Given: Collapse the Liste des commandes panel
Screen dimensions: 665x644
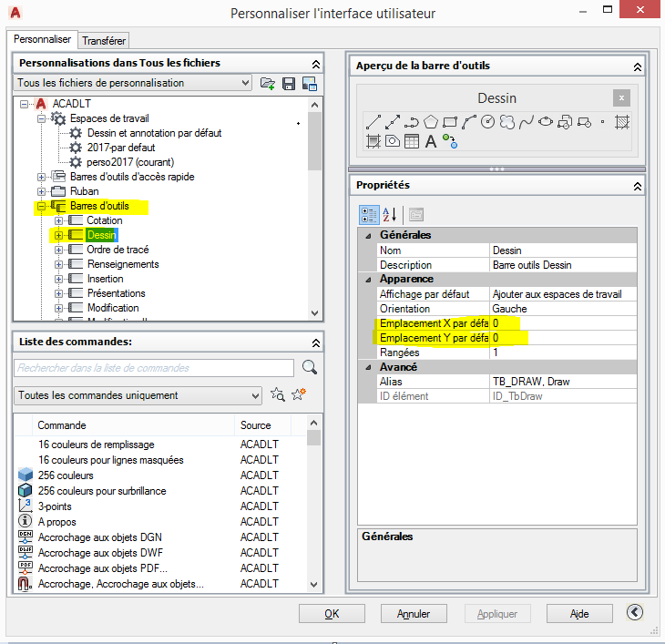Looking at the screenshot, I should click(316, 342).
